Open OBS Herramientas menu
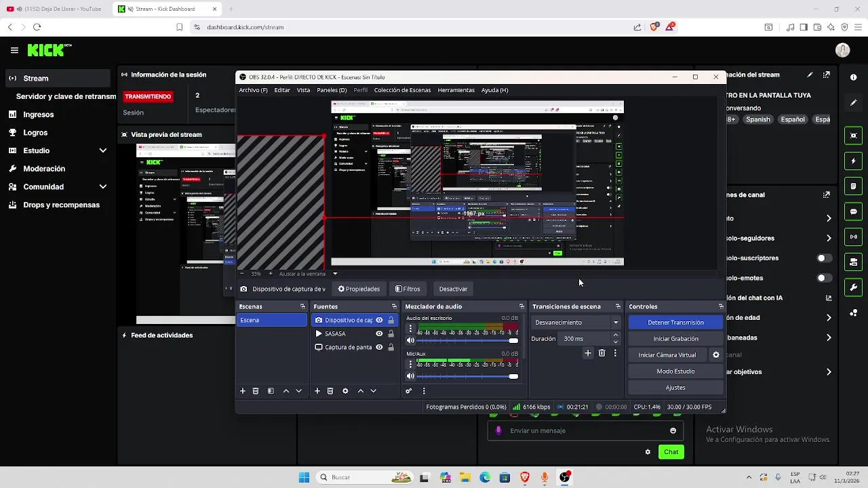The image size is (868, 488). point(456,90)
